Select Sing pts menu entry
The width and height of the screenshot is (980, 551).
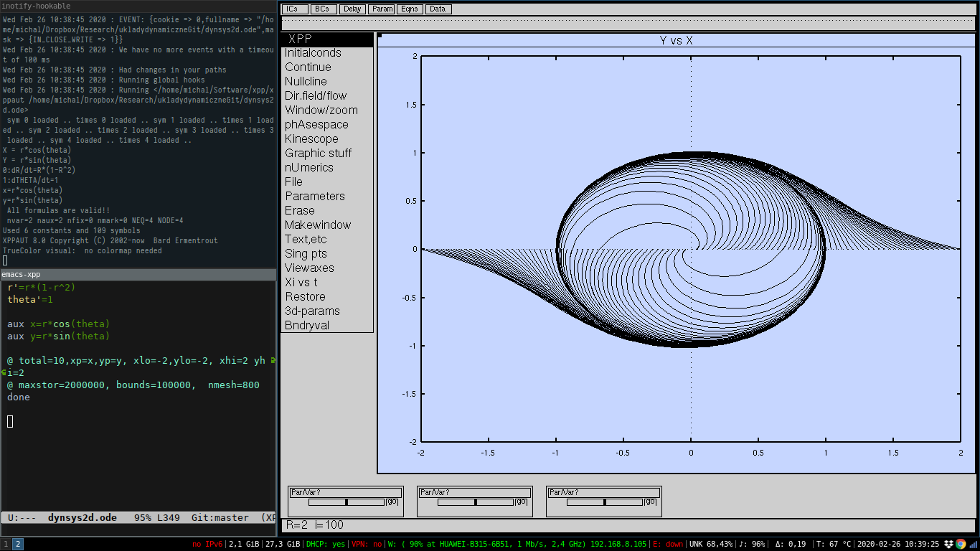click(327, 254)
